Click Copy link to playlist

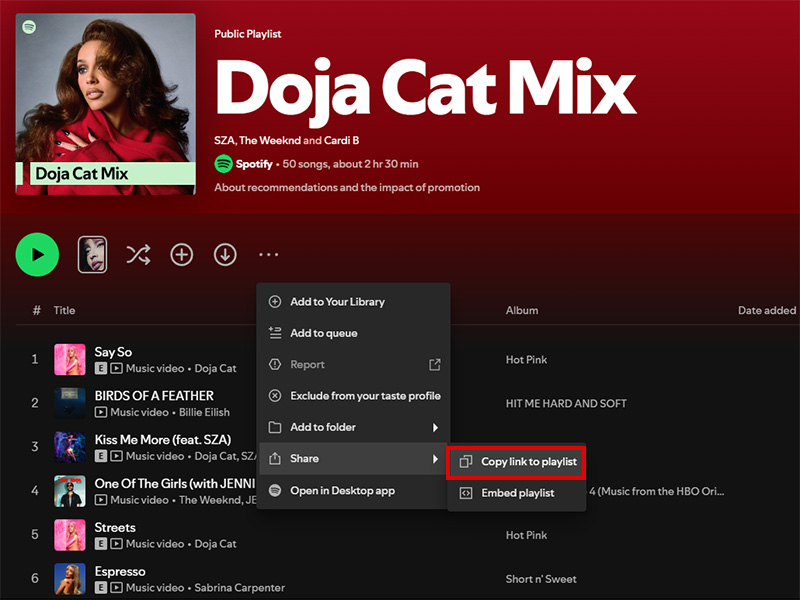coord(516,462)
